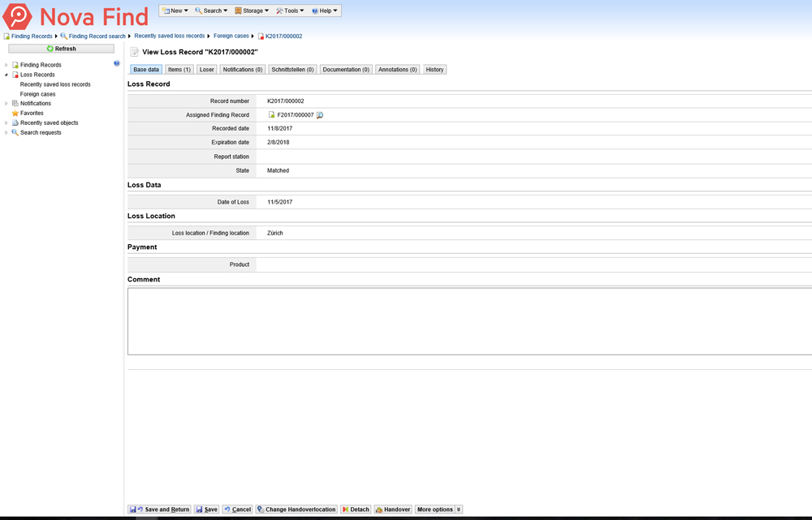Click Change Handoverlocation
Viewport: 812px width, 520px height.
[x=296, y=509]
